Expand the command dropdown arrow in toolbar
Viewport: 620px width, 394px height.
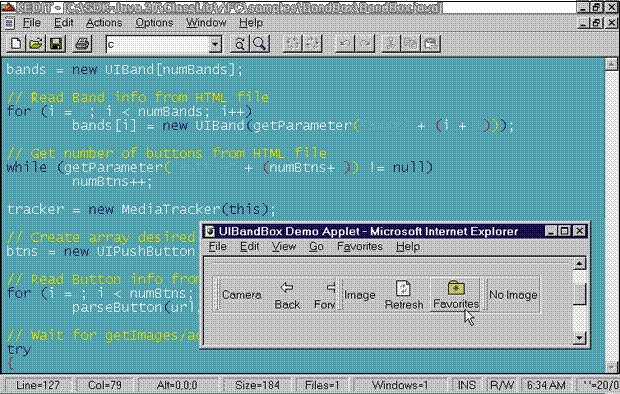coord(215,44)
